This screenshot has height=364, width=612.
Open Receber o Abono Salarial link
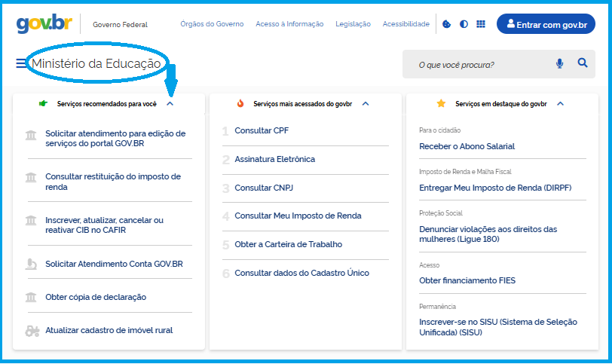pos(467,146)
